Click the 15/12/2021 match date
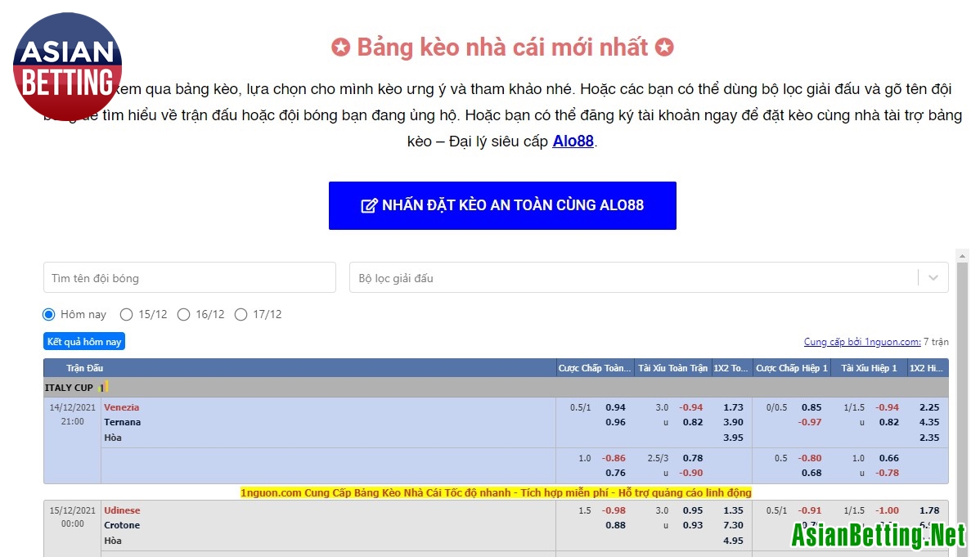 click(73, 510)
